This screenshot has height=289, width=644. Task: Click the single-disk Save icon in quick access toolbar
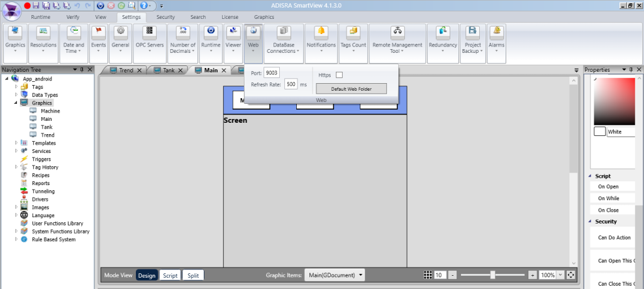click(36, 5)
